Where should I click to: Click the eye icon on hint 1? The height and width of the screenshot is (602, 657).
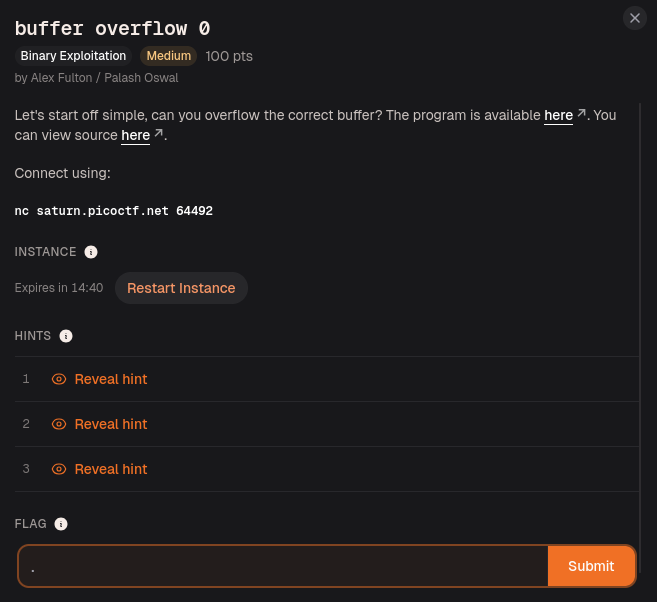(x=59, y=379)
